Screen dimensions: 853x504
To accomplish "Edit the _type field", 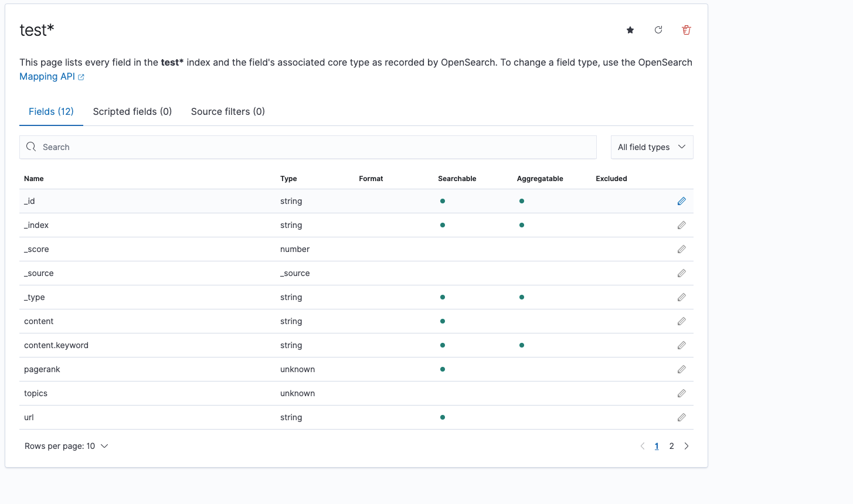I will pyautogui.click(x=681, y=297).
